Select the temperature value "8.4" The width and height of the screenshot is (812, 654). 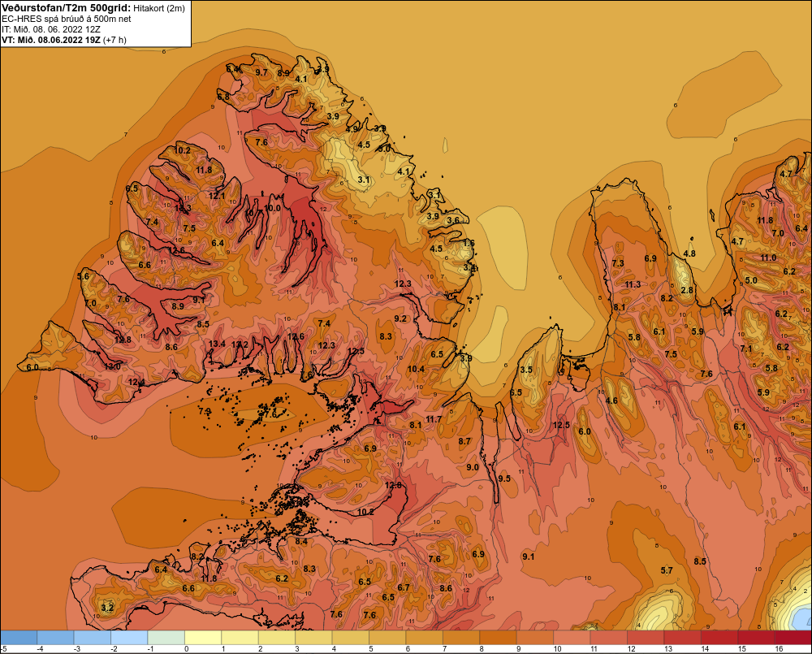(x=301, y=542)
